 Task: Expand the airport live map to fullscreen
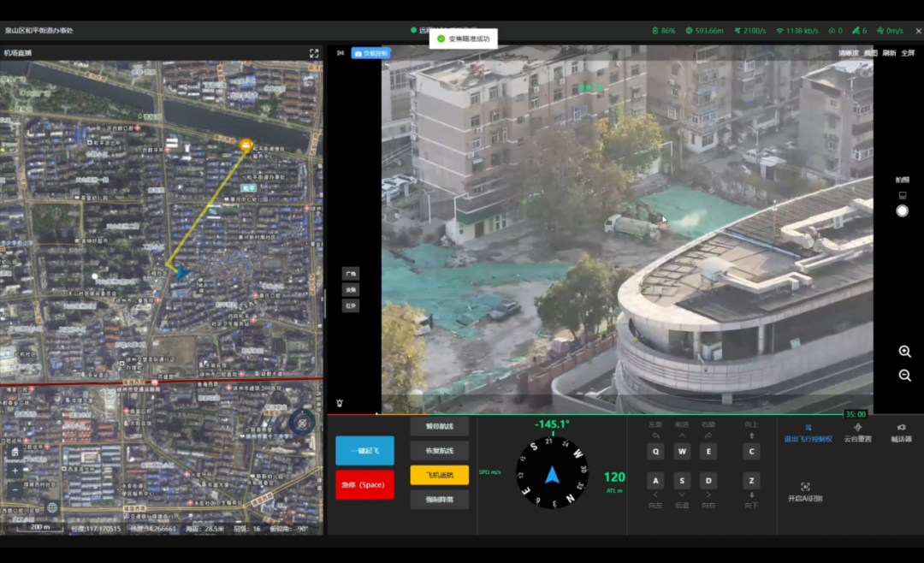click(314, 53)
